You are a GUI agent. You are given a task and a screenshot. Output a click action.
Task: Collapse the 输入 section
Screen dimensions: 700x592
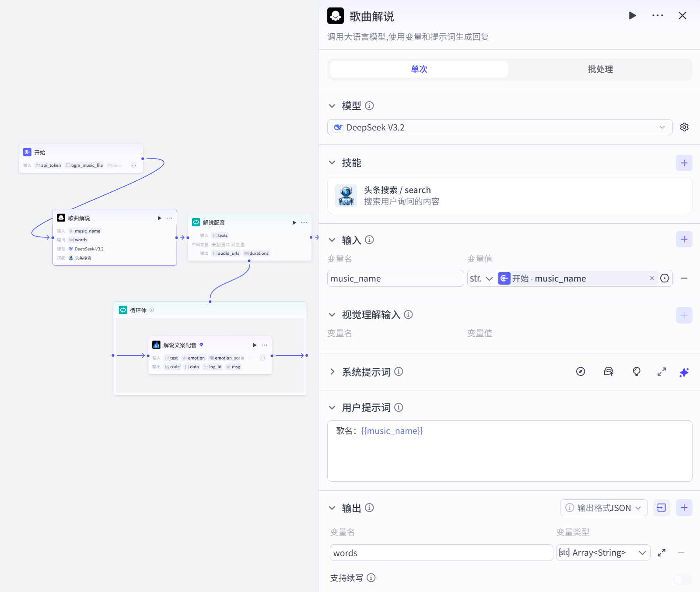pos(332,240)
